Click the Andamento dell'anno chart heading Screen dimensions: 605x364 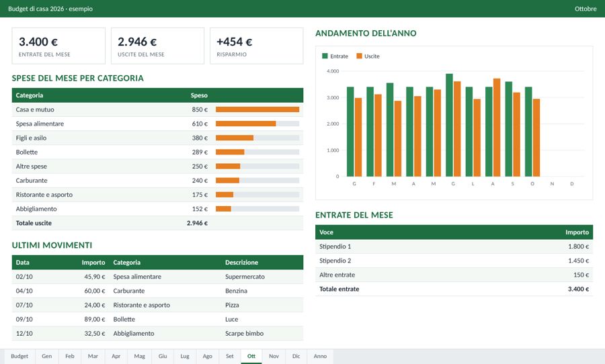coord(366,33)
